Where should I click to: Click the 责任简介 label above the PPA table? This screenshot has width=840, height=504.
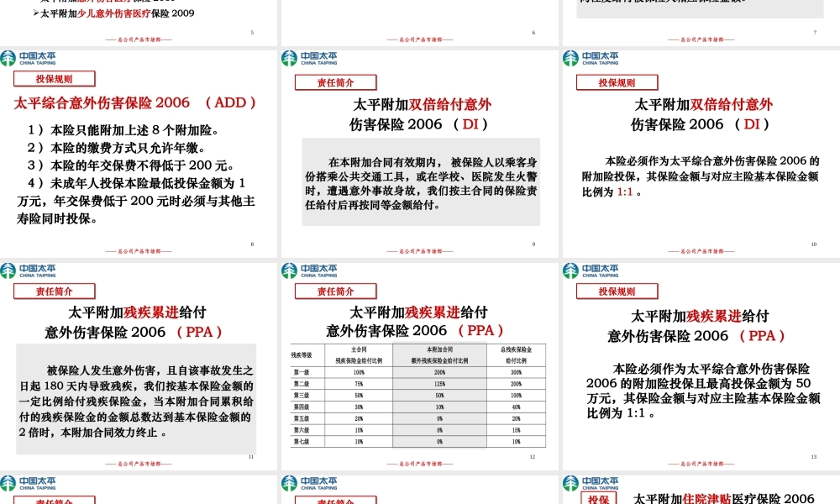coord(335,291)
